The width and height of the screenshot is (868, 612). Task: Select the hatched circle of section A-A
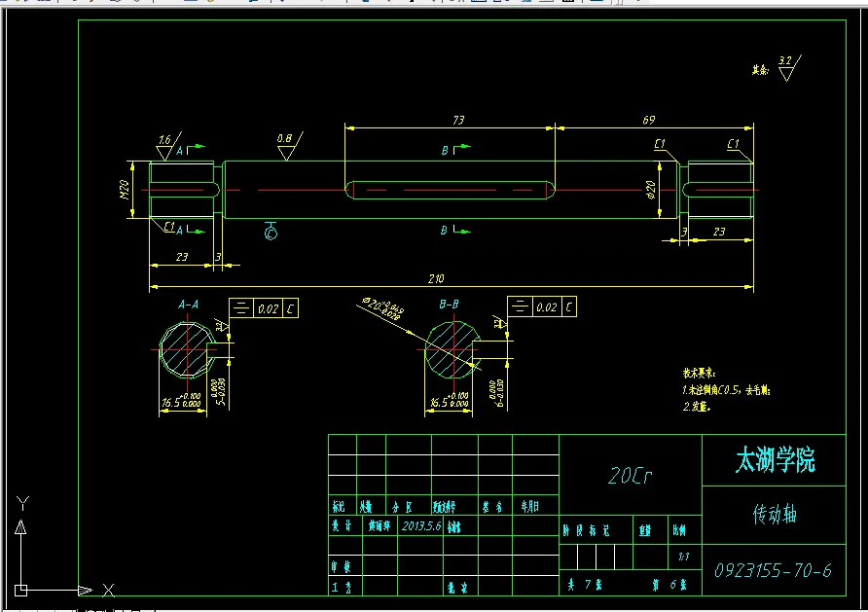point(187,350)
